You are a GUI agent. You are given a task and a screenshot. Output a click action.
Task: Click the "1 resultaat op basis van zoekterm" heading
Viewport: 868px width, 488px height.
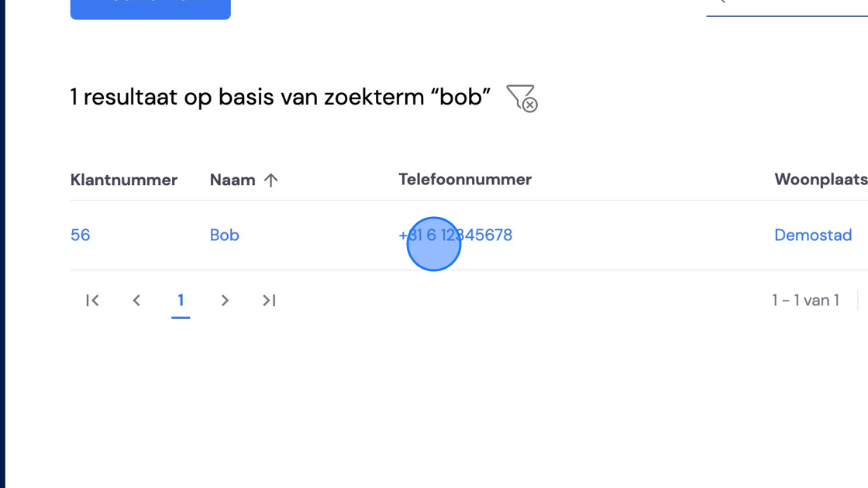pyautogui.click(x=280, y=97)
